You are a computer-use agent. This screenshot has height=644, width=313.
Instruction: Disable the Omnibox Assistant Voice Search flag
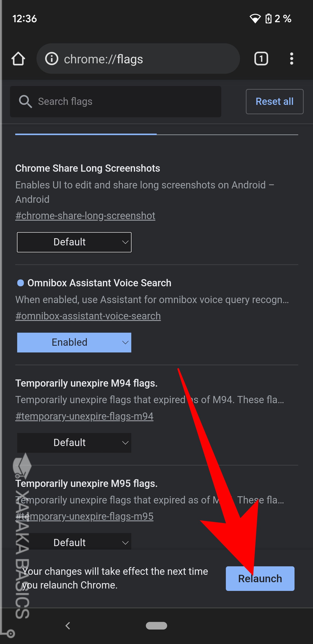74,342
